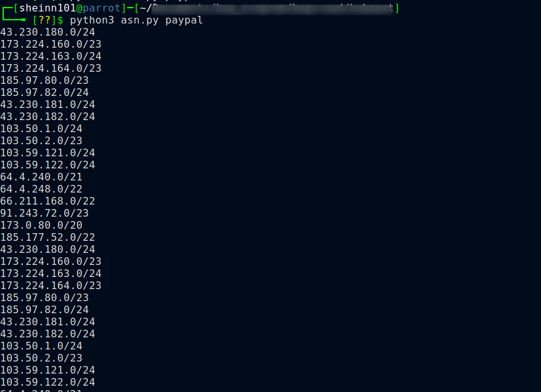Click the first 103.50.1.0/24 line
This screenshot has height=392, width=541.
(41, 128)
